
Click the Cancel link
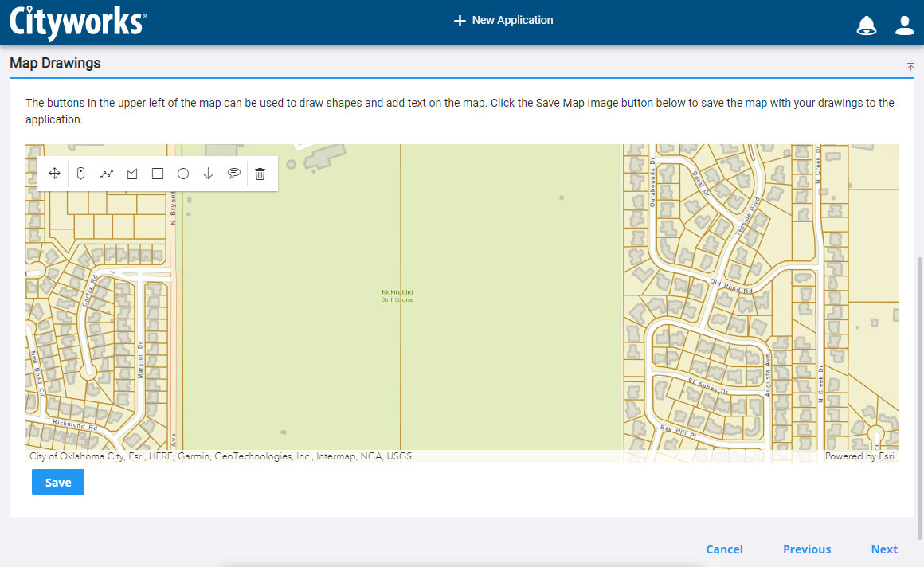tap(724, 549)
